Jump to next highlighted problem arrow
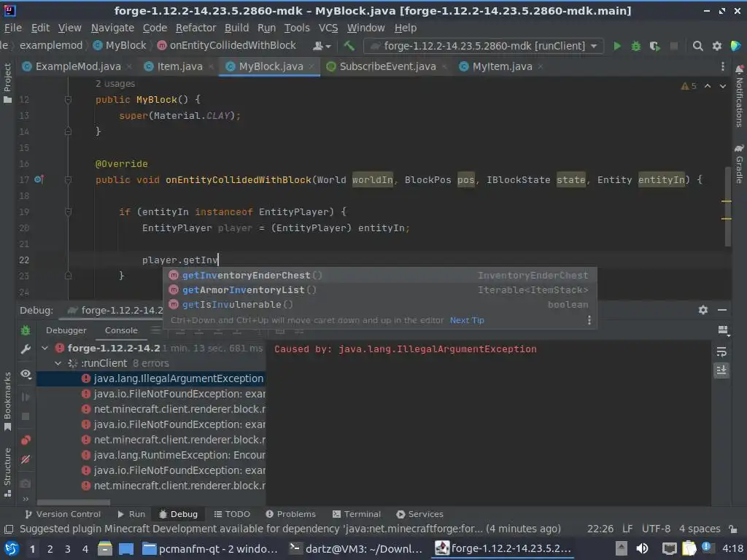Viewport: 747px width, 560px height. tap(723, 86)
